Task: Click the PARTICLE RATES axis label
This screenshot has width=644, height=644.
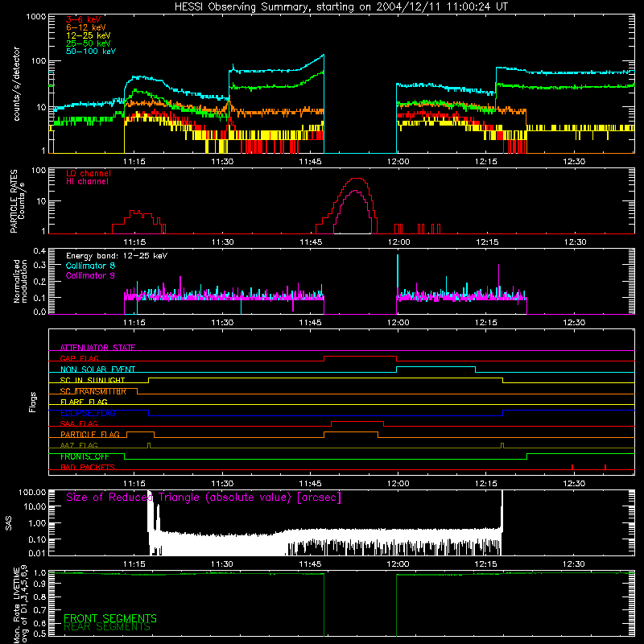Action: 14,201
